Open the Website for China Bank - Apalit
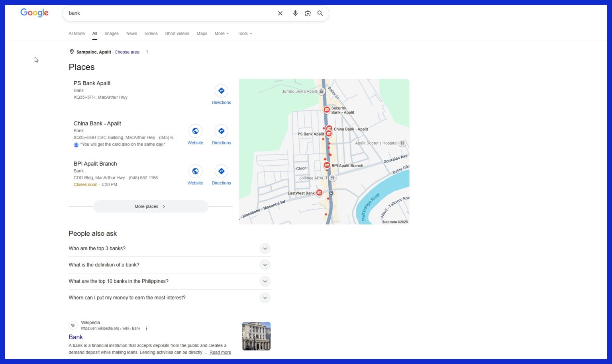 195,131
